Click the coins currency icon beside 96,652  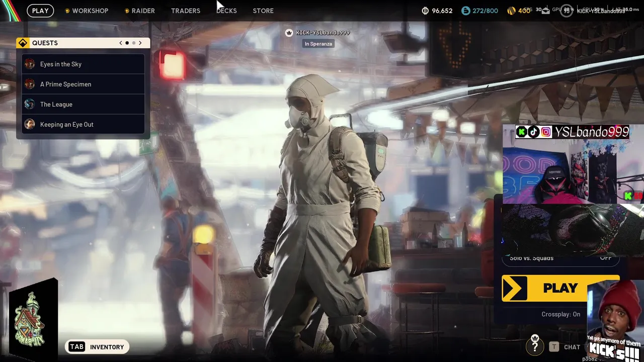click(x=425, y=11)
